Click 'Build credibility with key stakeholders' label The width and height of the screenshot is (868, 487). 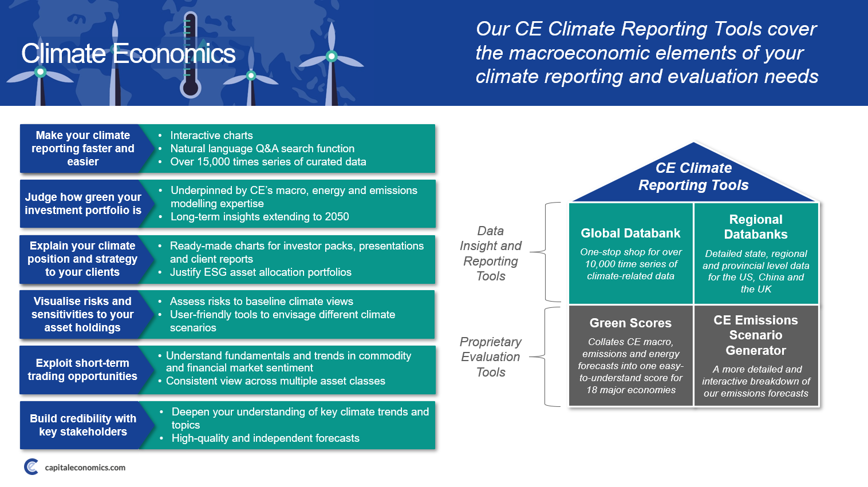tap(83, 425)
